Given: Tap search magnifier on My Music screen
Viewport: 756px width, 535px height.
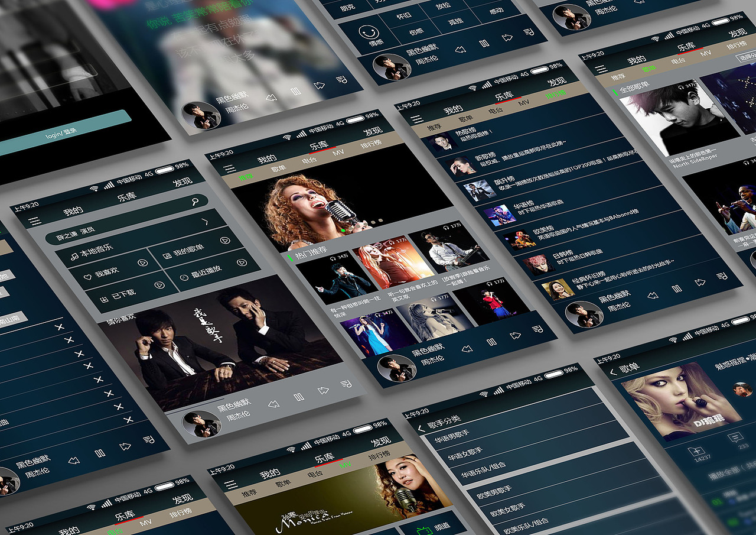Looking at the screenshot, I should pyautogui.click(x=195, y=202).
